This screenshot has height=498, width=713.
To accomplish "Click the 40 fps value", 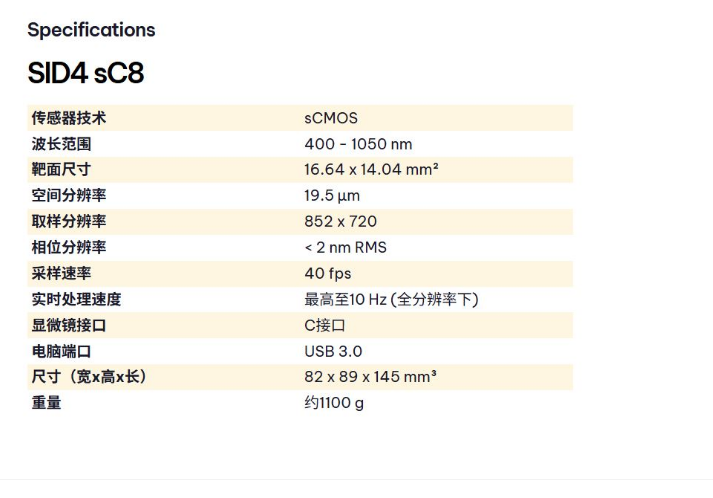I will [328, 273].
